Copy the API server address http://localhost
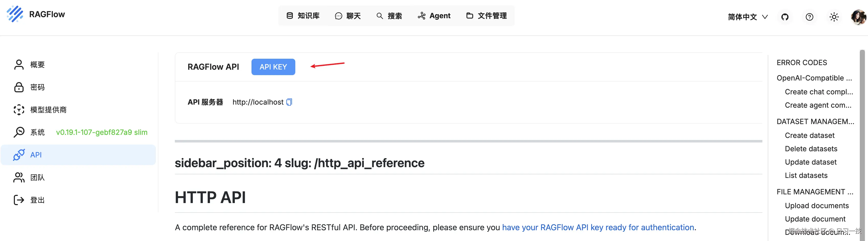The image size is (868, 241). pyautogui.click(x=289, y=102)
